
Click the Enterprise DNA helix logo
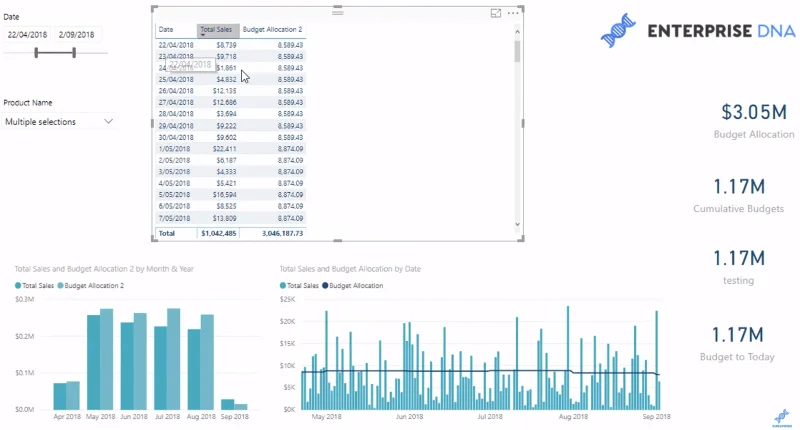click(x=618, y=31)
